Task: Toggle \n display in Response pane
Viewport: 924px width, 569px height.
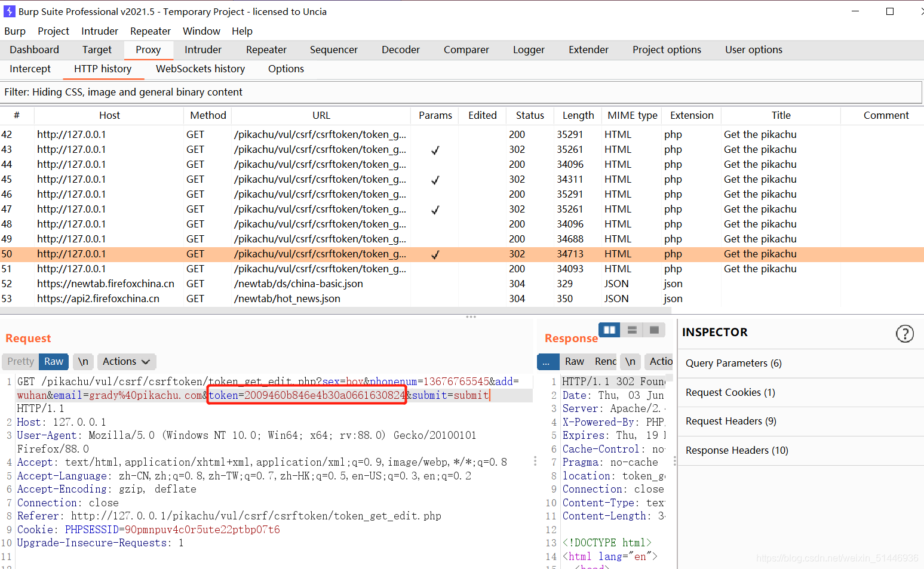Action: [x=630, y=361]
